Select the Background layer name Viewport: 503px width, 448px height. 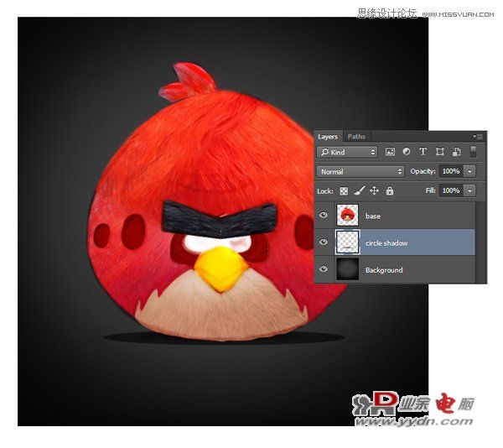point(384,270)
